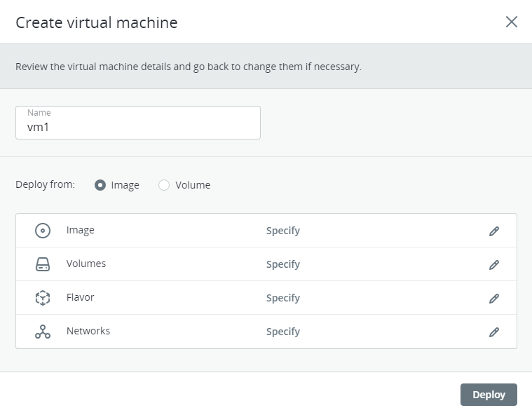Open Flavor editor via pencil icon
Screen dimensions: 532x415
[x=493, y=298]
